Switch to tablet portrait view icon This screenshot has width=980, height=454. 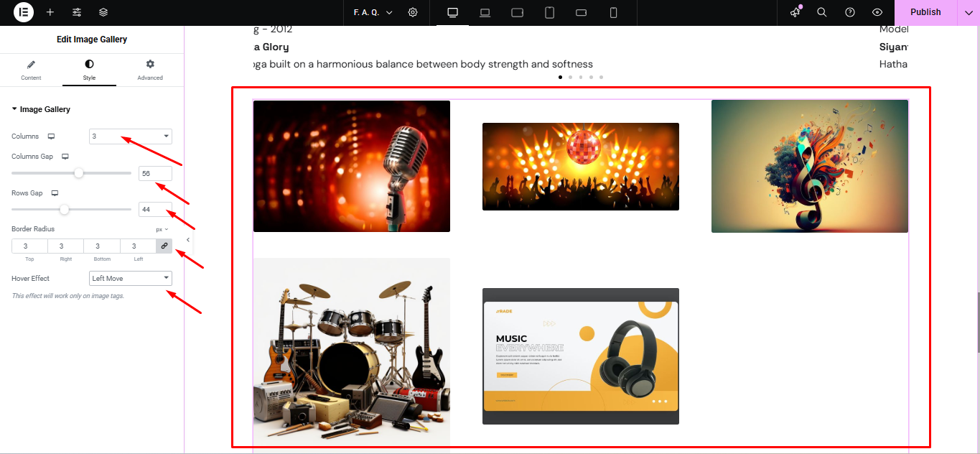[x=549, y=12]
